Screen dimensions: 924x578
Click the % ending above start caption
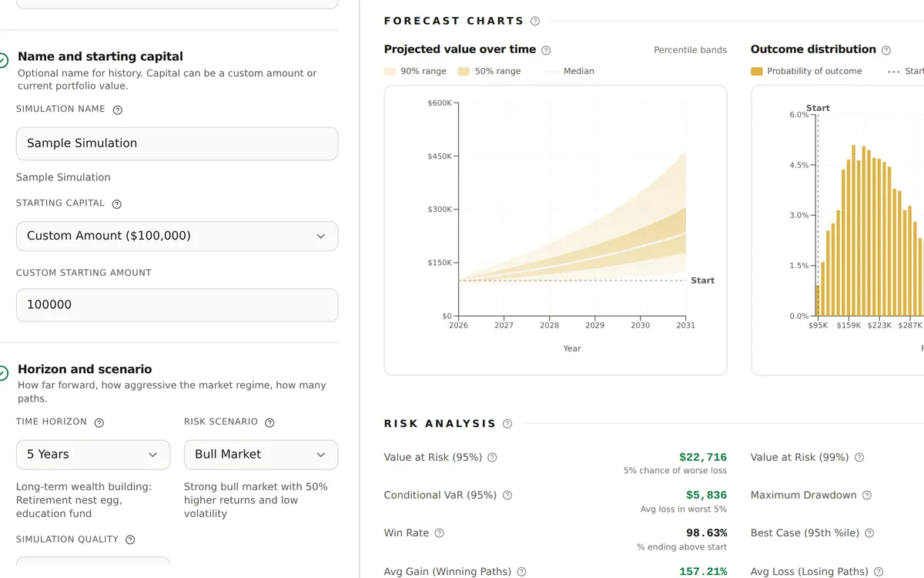point(681,547)
